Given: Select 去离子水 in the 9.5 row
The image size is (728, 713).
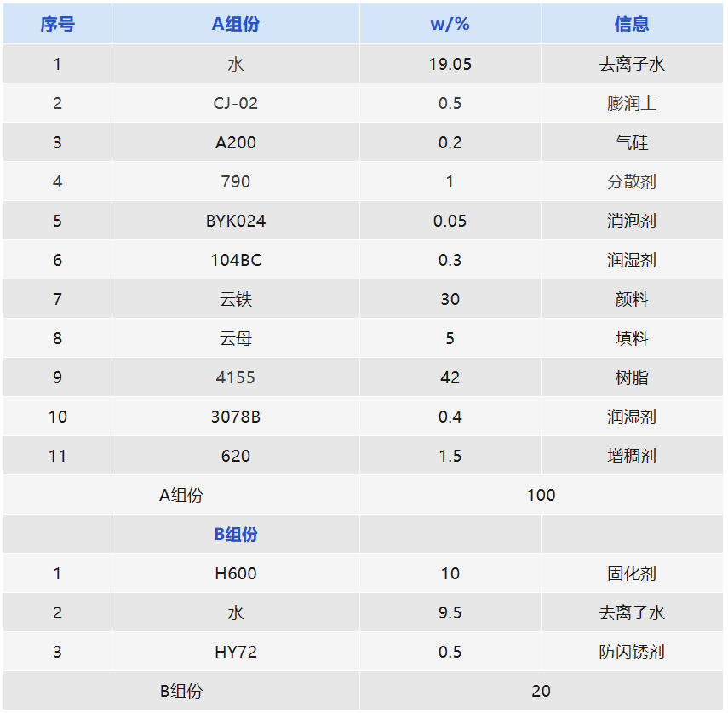Looking at the screenshot, I should [x=632, y=612].
